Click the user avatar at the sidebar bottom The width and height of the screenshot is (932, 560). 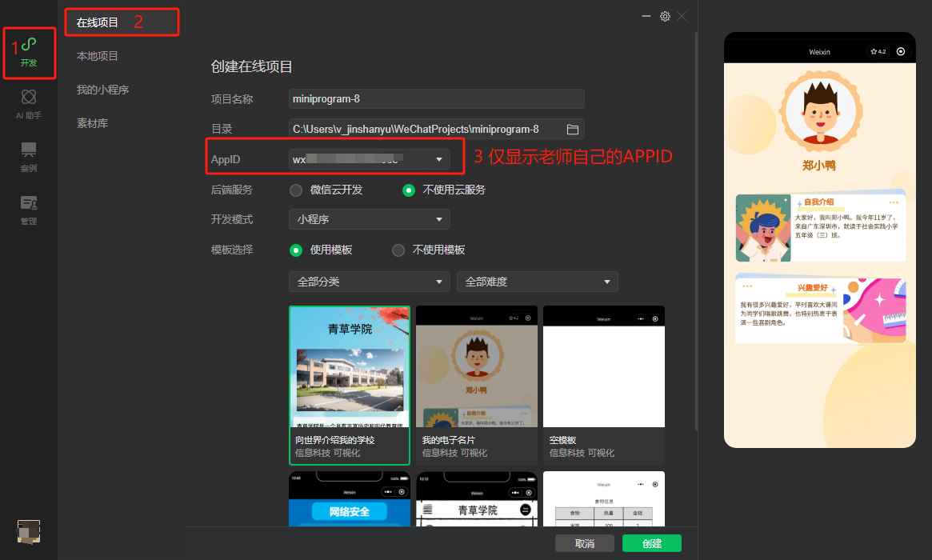29,531
